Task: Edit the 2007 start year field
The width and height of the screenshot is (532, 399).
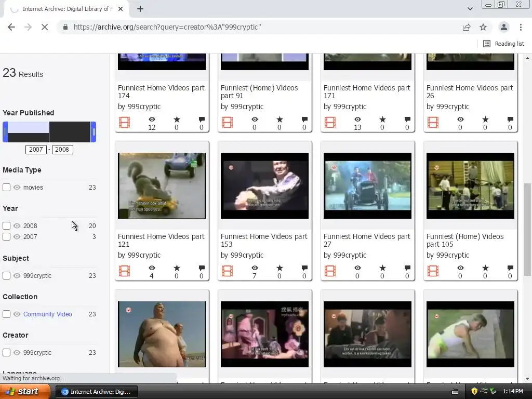Action: [x=36, y=150]
